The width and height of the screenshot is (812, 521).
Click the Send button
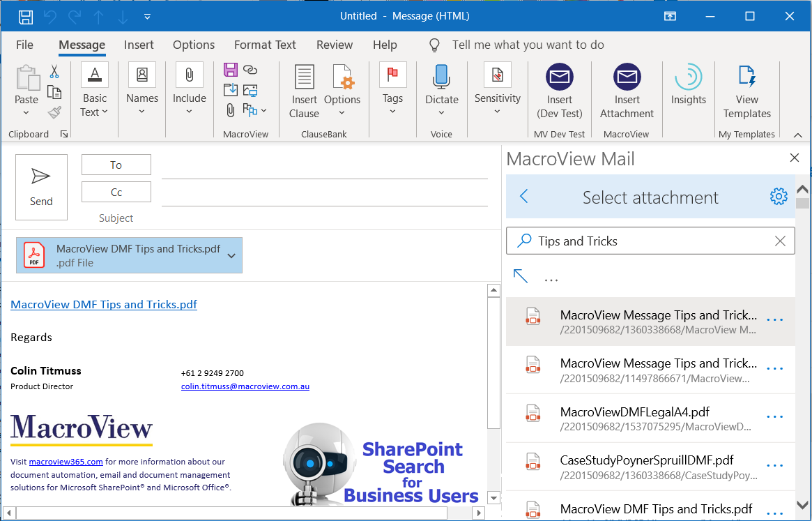40,187
